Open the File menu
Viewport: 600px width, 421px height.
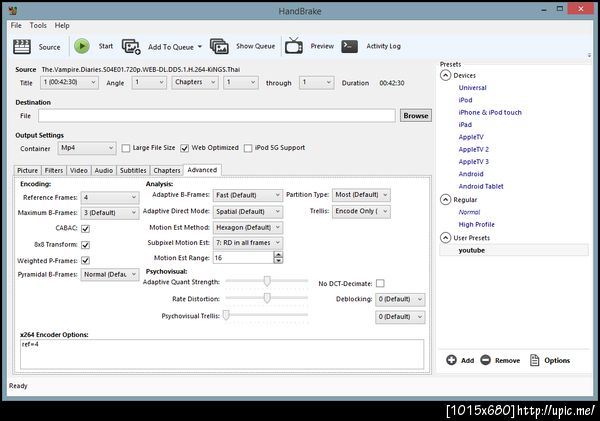click(x=16, y=26)
